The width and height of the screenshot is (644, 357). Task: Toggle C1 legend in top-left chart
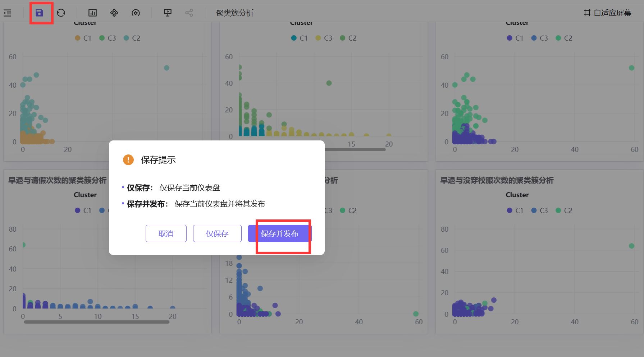coord(83,38)
